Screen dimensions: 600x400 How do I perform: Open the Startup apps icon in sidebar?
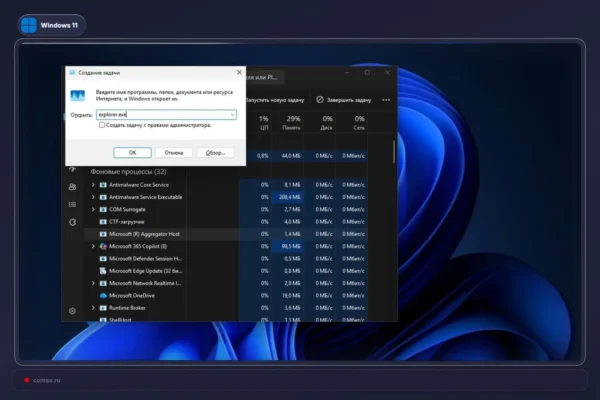point(72,169)
